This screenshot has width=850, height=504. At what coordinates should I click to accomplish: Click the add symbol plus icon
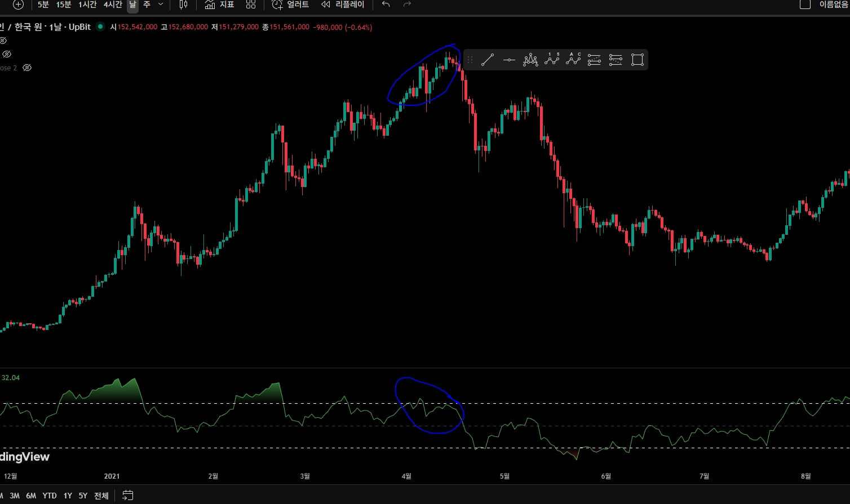(x=18, y=5)
